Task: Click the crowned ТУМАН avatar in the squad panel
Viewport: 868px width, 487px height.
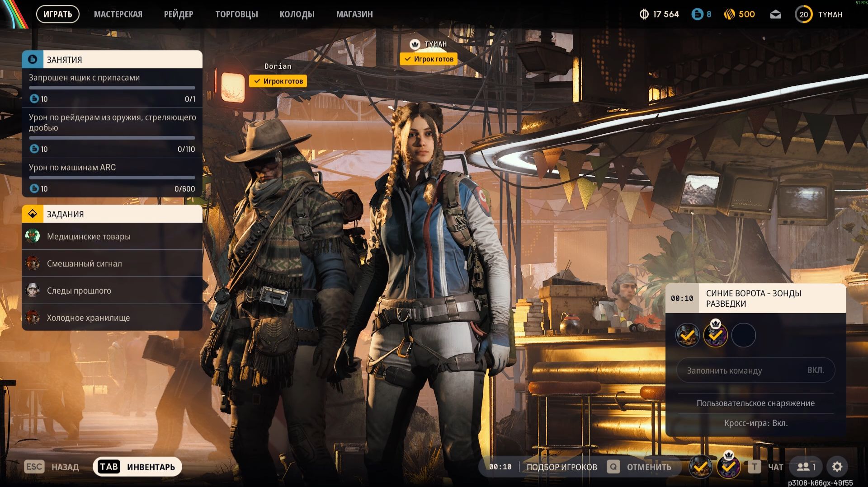Action: 715,335
